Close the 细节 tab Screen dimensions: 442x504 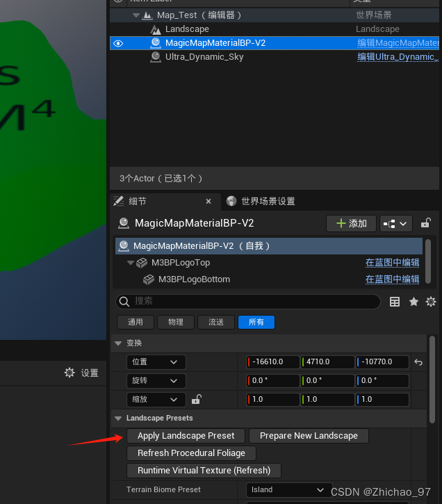[x=208, y=201]
